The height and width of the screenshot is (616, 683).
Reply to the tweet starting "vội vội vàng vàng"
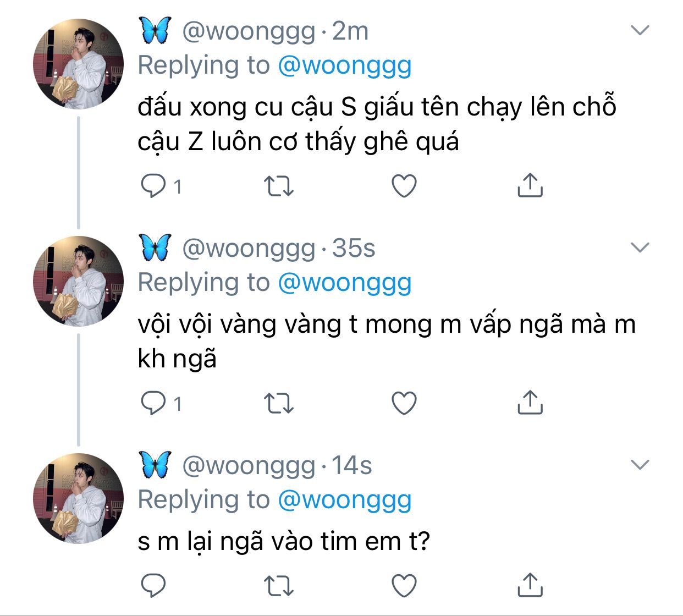[x=153, y=403]
